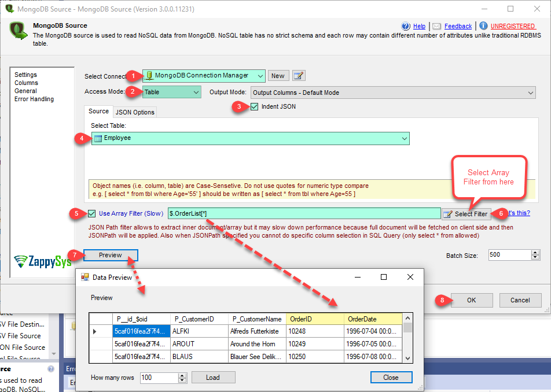The height and width of the screenshot is (392, 551).
Task: Select the 10250 order ID cell
Action: coord(315,357)
